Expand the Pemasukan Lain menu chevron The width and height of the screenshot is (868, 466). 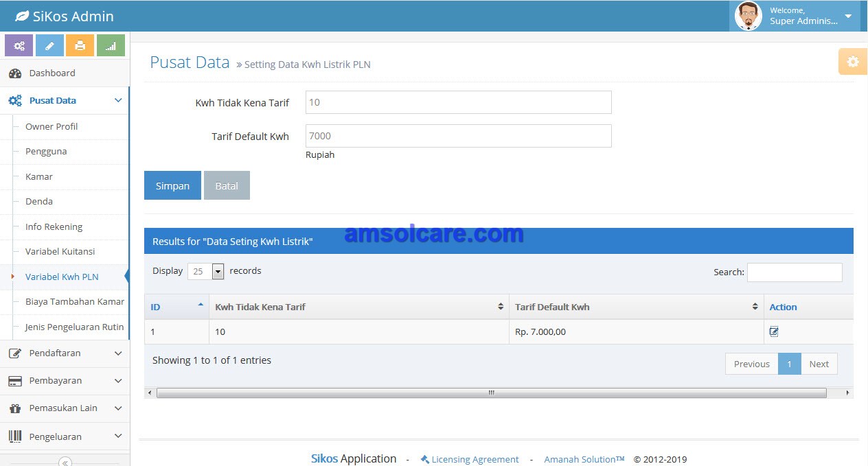(x=118, y=408)
